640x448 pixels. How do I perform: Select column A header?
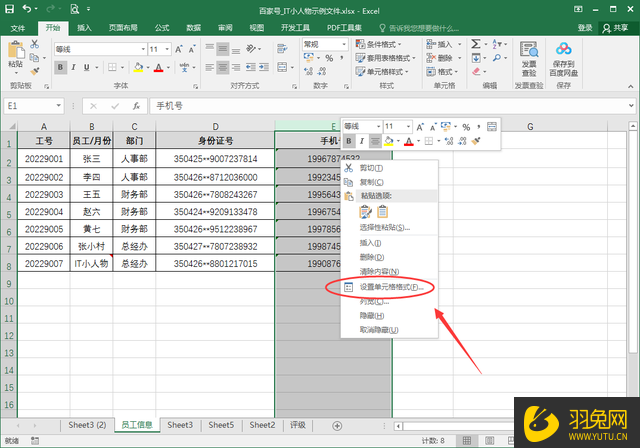pos(44,126)
